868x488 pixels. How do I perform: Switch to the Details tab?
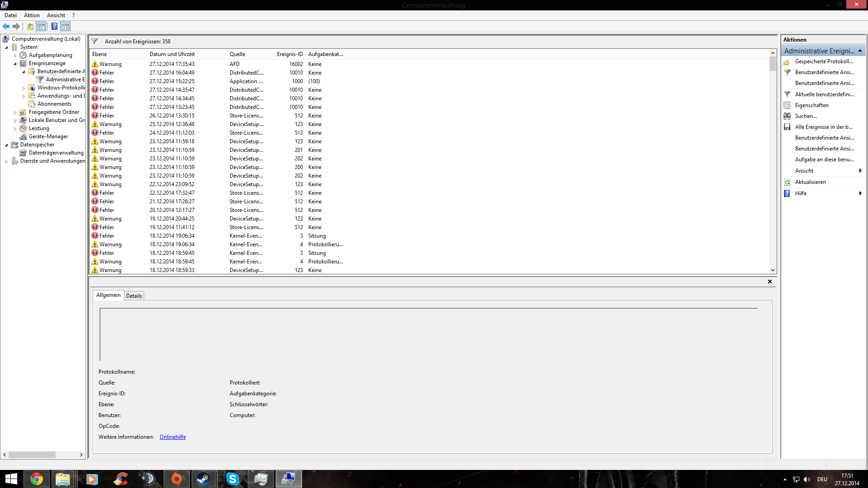pyautogui.click(x=134, y=296)
